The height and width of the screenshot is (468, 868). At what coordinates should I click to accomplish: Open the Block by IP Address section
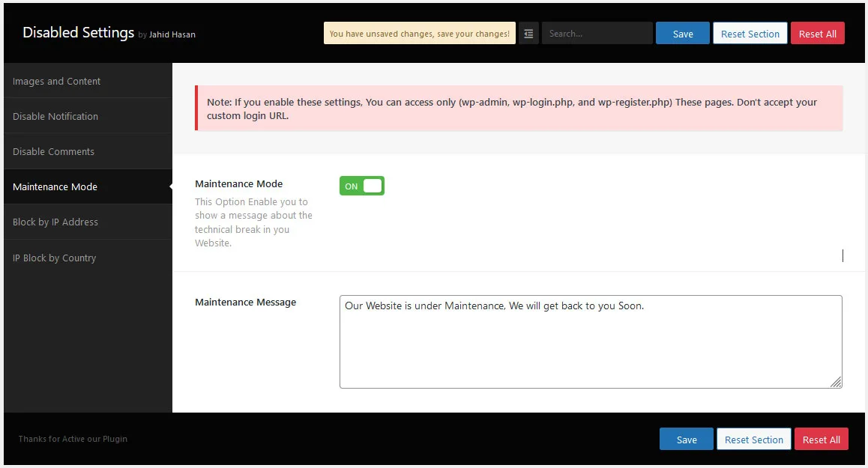(88, 222)
